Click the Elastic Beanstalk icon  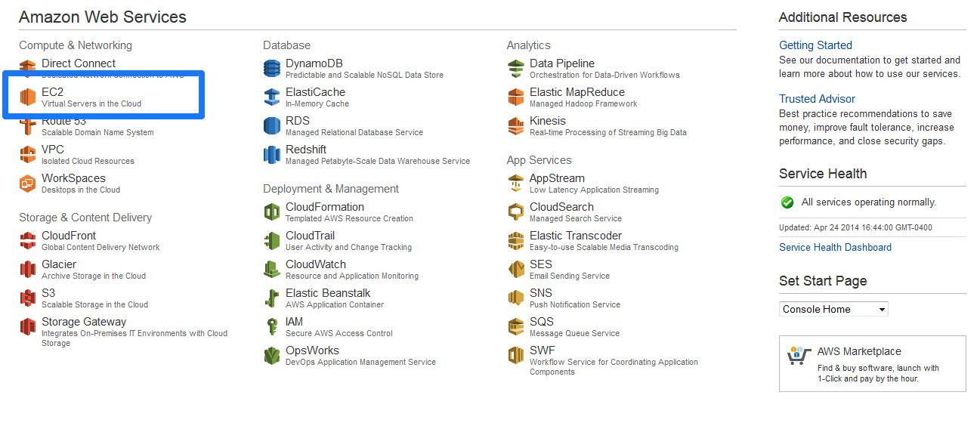coord(272,298)
